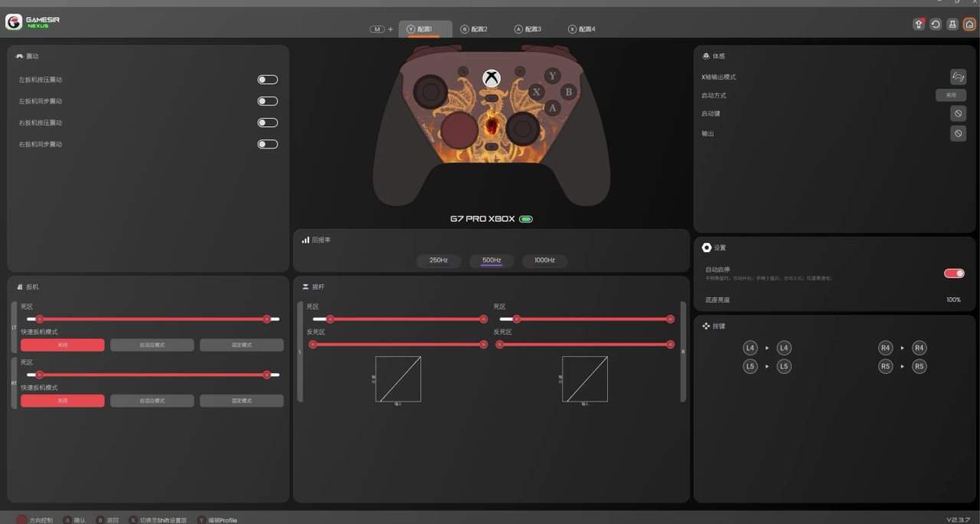This screenshot has width=980, height=524.
Task: Click the mapped target L5 button icon
Action: coord(784,366)
